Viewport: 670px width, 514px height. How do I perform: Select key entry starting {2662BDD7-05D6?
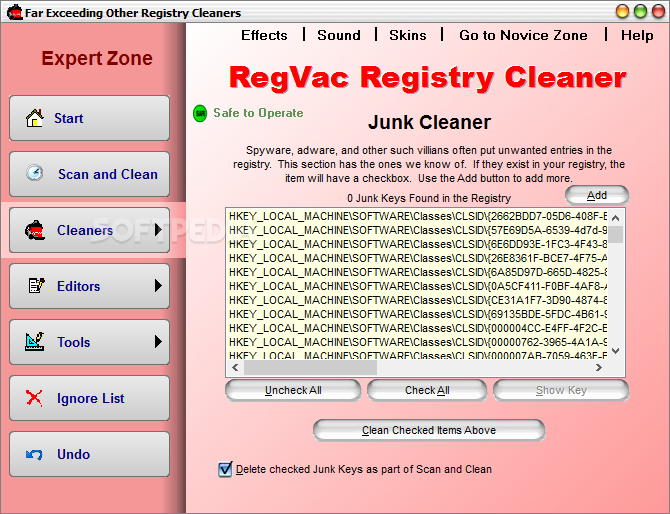pos(418,216)
